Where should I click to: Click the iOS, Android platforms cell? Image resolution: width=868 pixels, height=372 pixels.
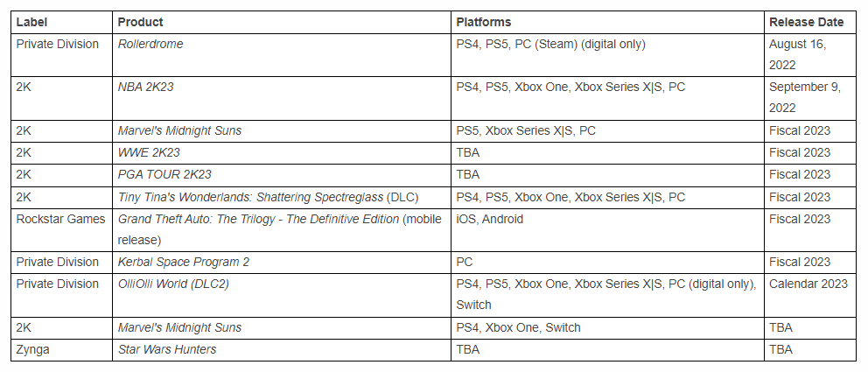[607, 229]
